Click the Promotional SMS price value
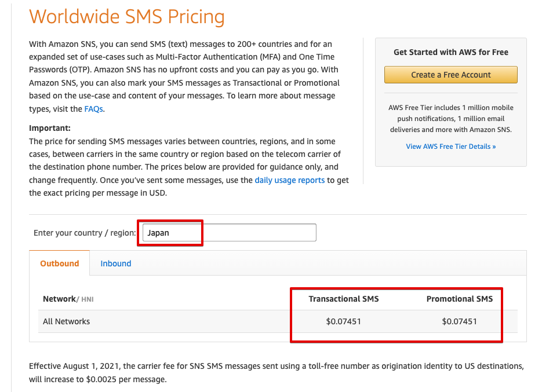Screen dimensions: 542x392 pyautogui.click(x=460, y=321)
